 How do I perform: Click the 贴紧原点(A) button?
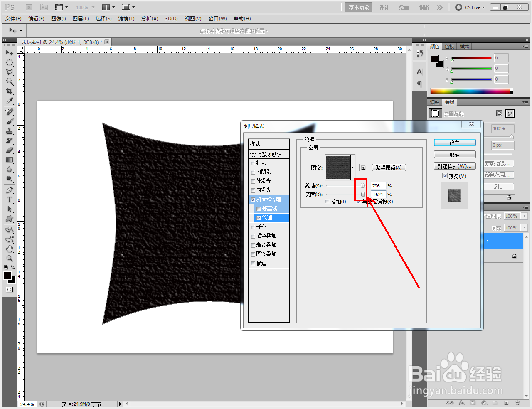388,168
